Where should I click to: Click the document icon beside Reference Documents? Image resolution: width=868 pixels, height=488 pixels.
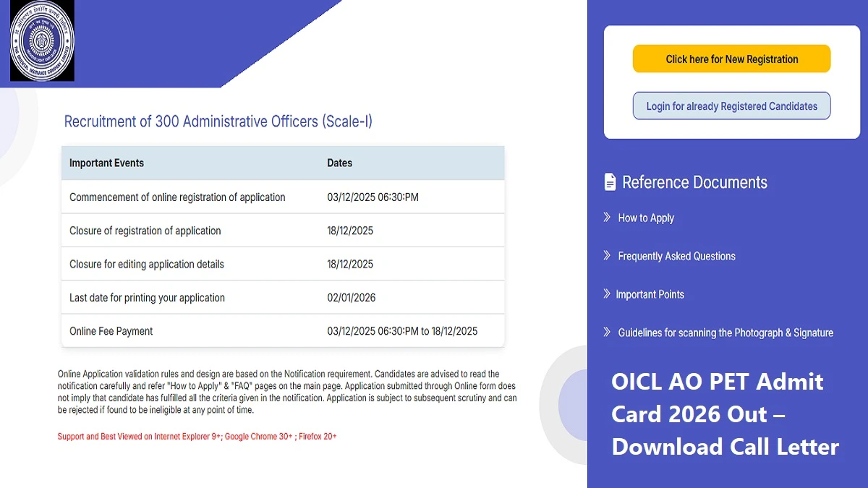point(610,181)
